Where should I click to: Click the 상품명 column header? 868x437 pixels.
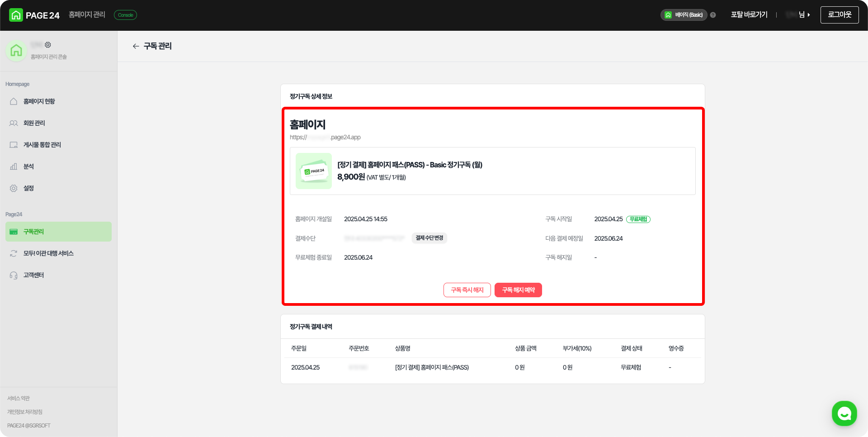point(402,348)
